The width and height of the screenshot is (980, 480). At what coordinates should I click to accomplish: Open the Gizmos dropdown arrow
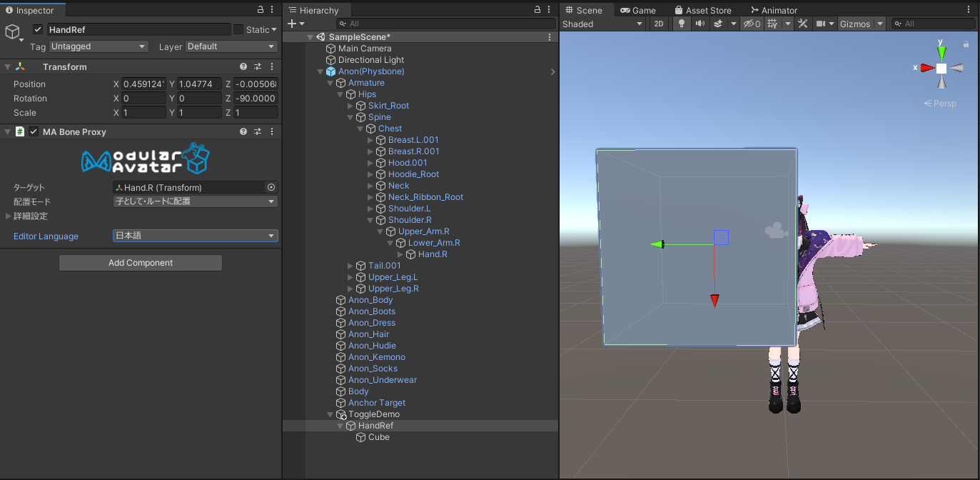coord(880,24)
